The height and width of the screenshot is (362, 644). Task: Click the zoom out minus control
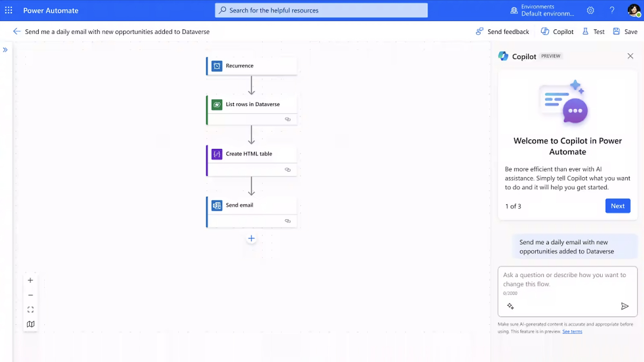30,295
